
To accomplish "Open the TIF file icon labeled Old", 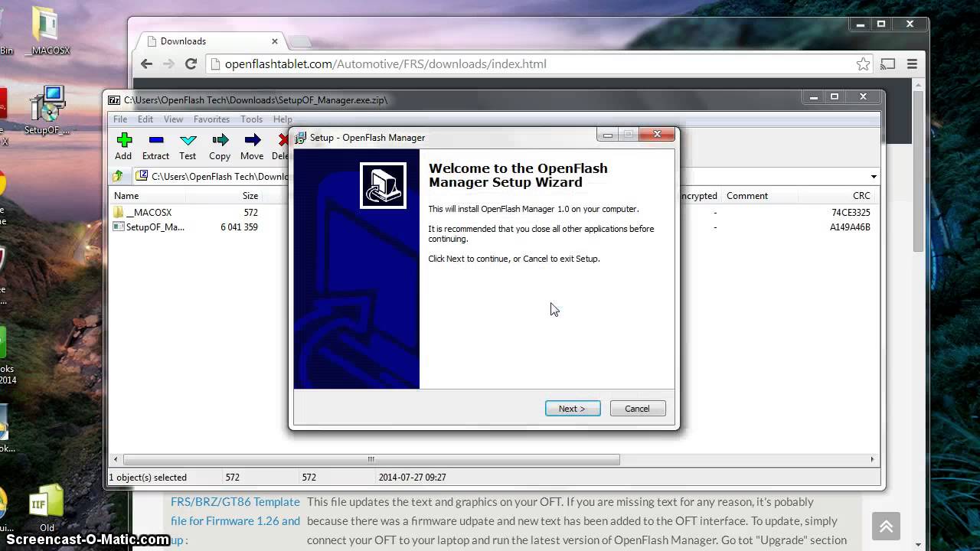I will (x=47, y=509).
